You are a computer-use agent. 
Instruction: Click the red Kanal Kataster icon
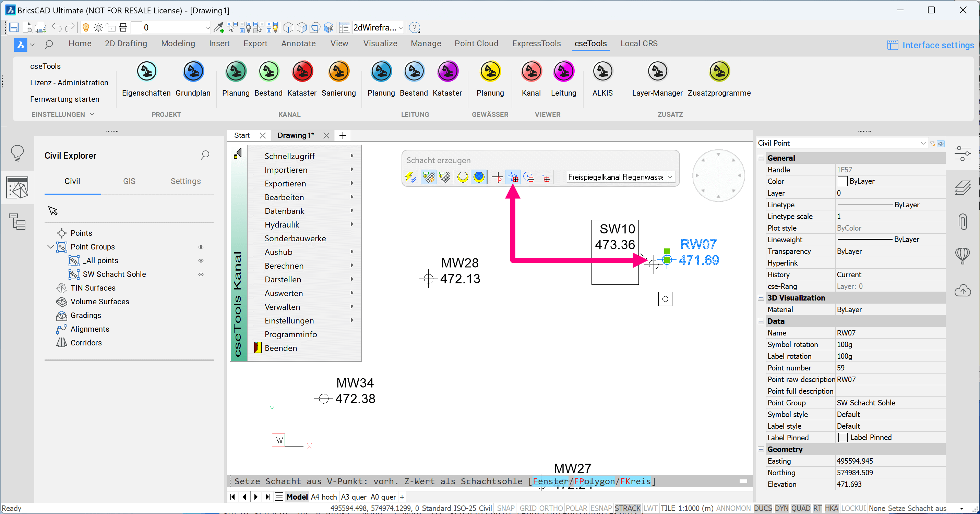tap(302, 72)
